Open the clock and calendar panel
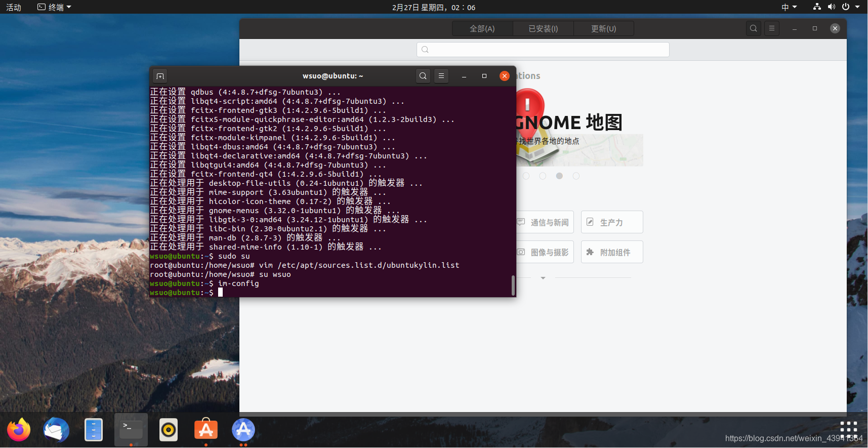The height and width of the screenshot is (448, 868). point(434,7)
